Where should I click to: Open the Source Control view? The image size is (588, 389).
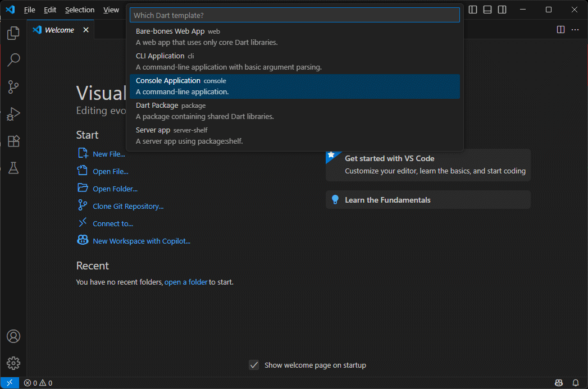[x=13, y=87]
